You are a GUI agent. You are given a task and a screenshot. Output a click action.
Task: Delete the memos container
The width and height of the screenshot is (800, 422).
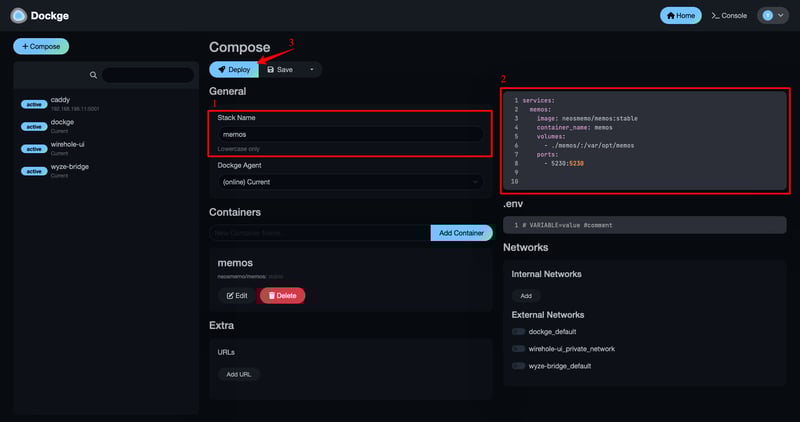pos(282,295)
